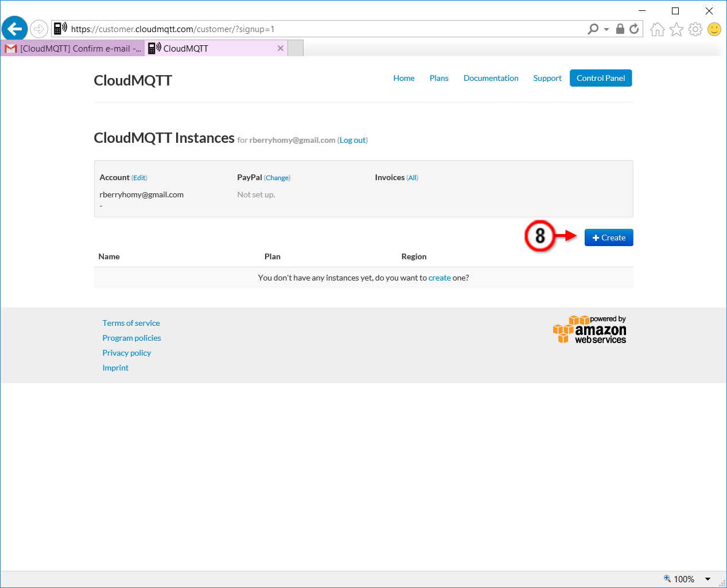Screen dimensions: 727x588
Task: Click the Gmail icon on the first tab
Action: coord(10,49)
